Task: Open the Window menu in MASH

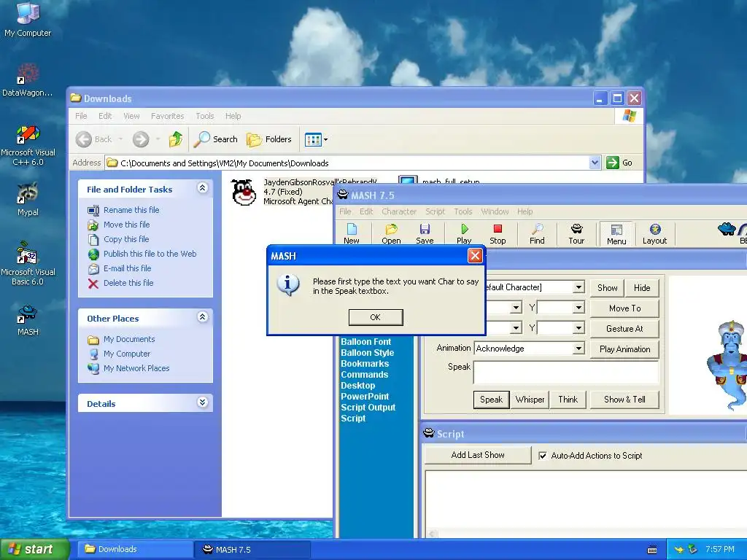Action: tap(495, 211)
